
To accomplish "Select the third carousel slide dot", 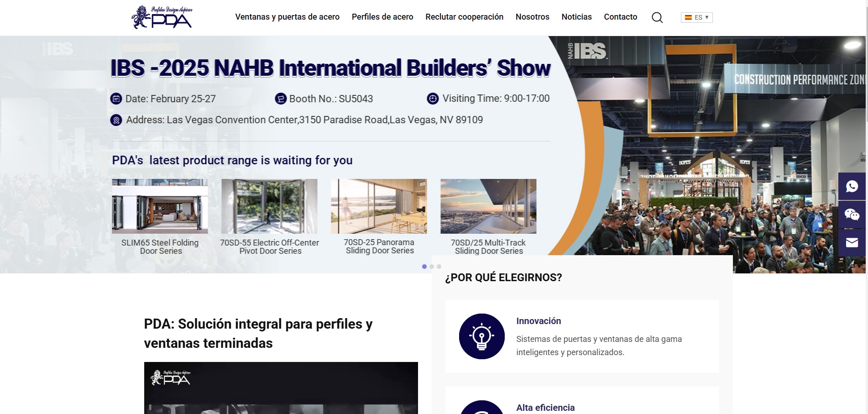I will coord(439,267).
